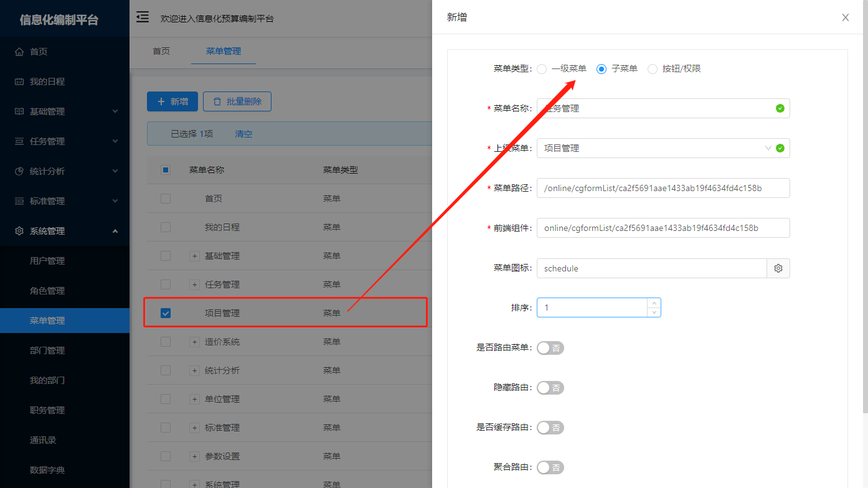868x488 pixels.
Task: Expand the 造价系统 table row
Action: [194, 342]
